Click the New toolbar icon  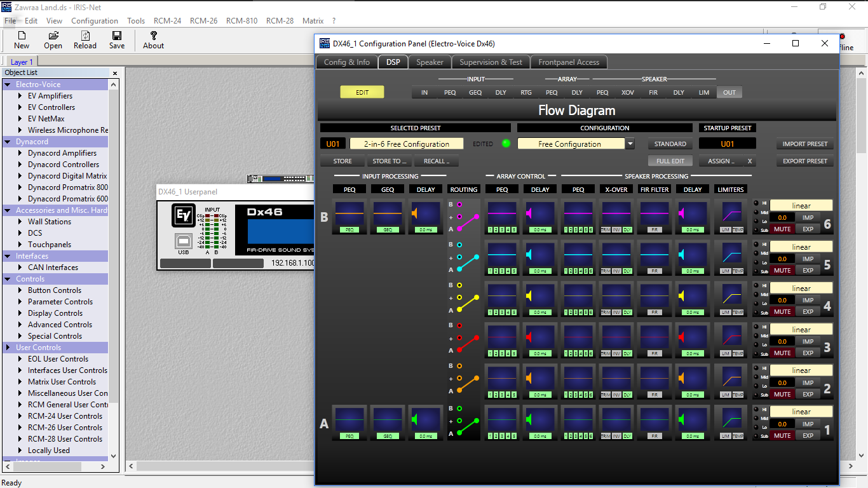coord(22,36)
